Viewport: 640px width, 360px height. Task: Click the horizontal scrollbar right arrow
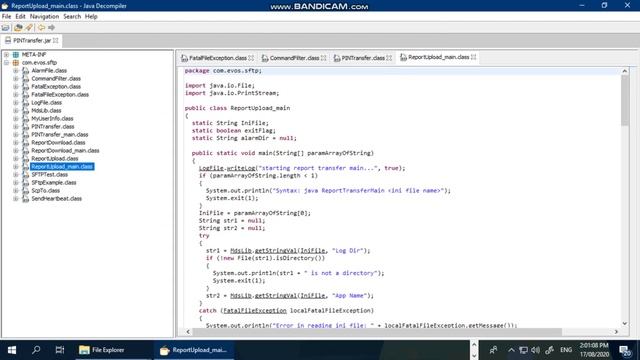616,332
